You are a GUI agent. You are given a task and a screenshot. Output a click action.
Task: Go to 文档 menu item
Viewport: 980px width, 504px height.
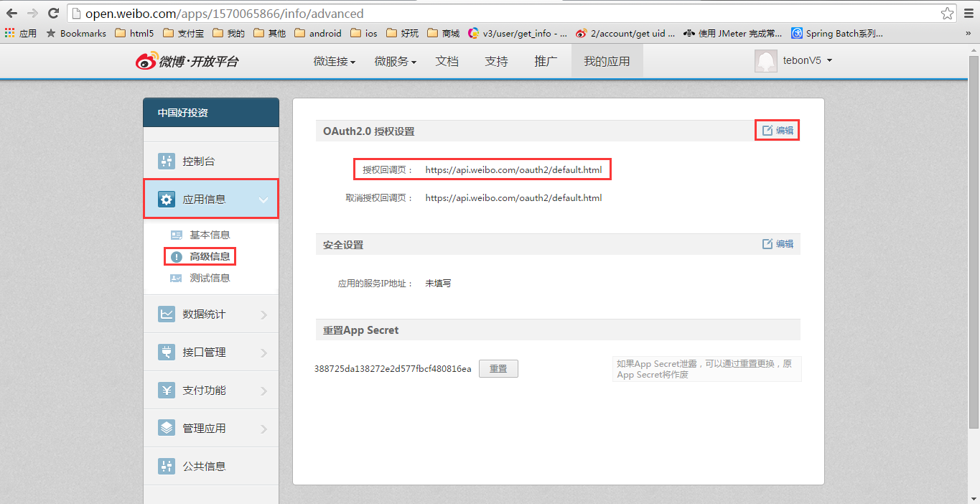click(447, 62)
